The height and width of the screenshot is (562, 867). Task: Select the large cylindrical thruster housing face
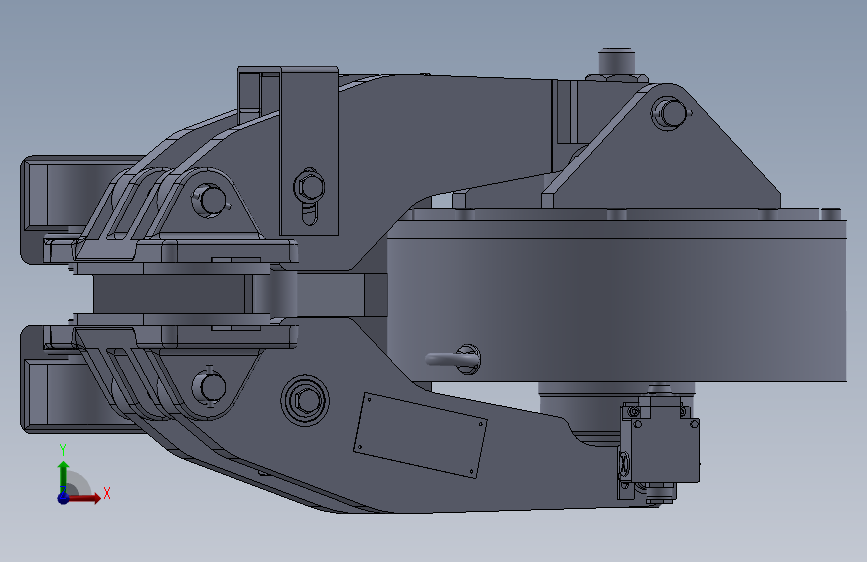pos(617,310)
